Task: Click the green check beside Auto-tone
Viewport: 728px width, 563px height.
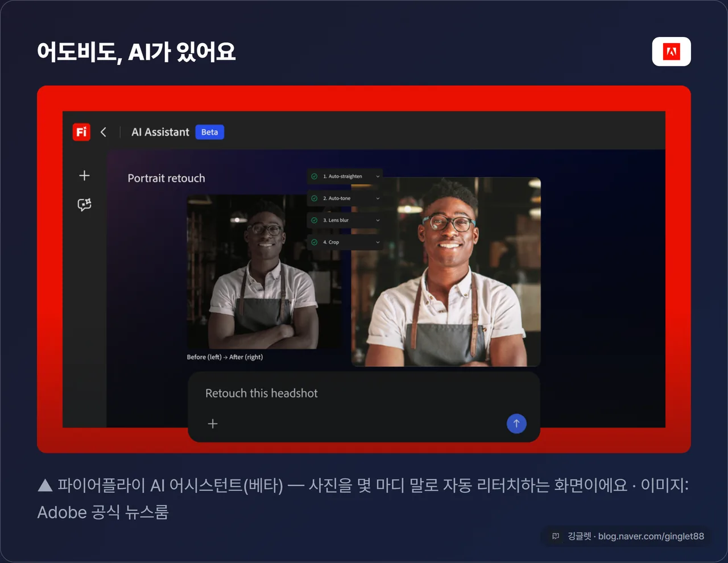Action: 315,198
